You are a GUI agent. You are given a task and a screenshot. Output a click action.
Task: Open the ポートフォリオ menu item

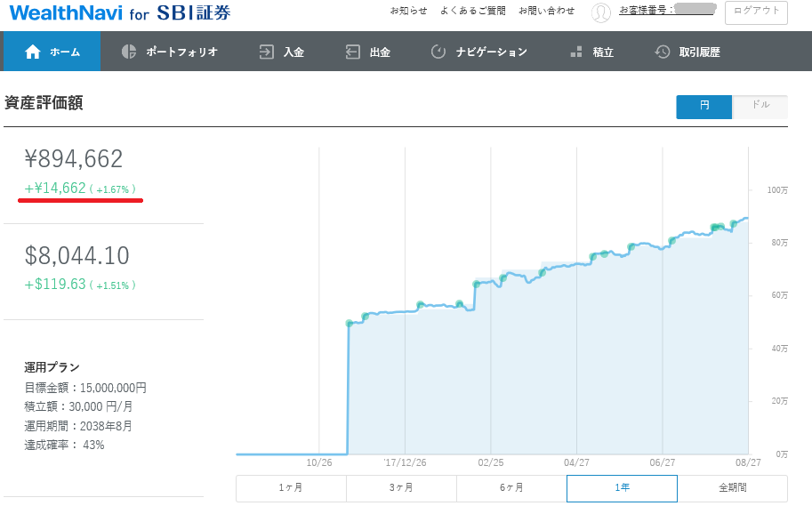[169, 52]
